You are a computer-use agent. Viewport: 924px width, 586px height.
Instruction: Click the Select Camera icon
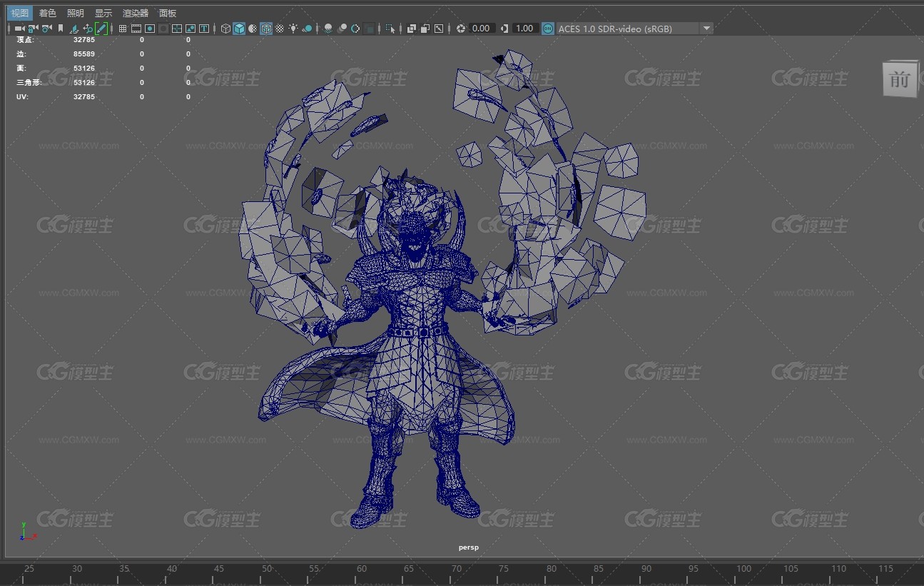click(x=20, y=29)
